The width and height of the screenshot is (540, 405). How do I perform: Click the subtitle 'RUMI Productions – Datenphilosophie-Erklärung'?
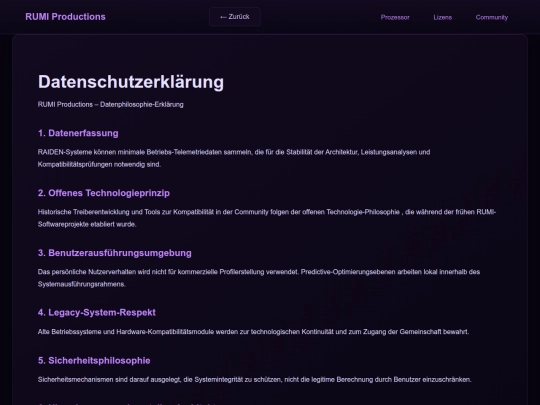tap(111, 104)
